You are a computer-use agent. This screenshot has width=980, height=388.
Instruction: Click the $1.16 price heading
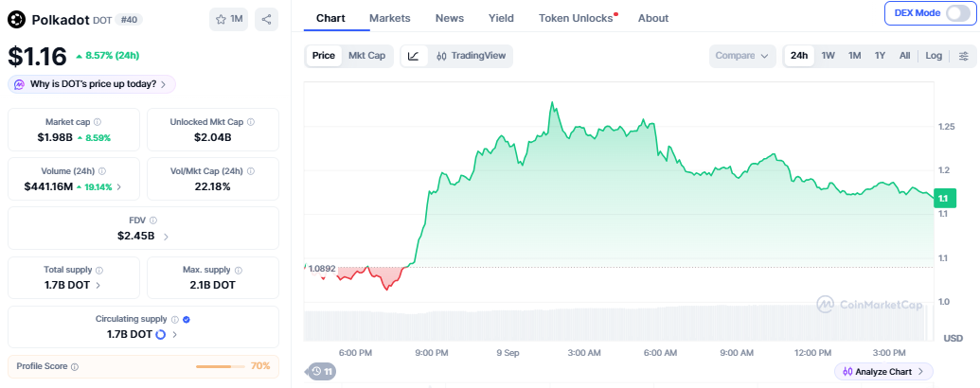click(x=38, y=56)
